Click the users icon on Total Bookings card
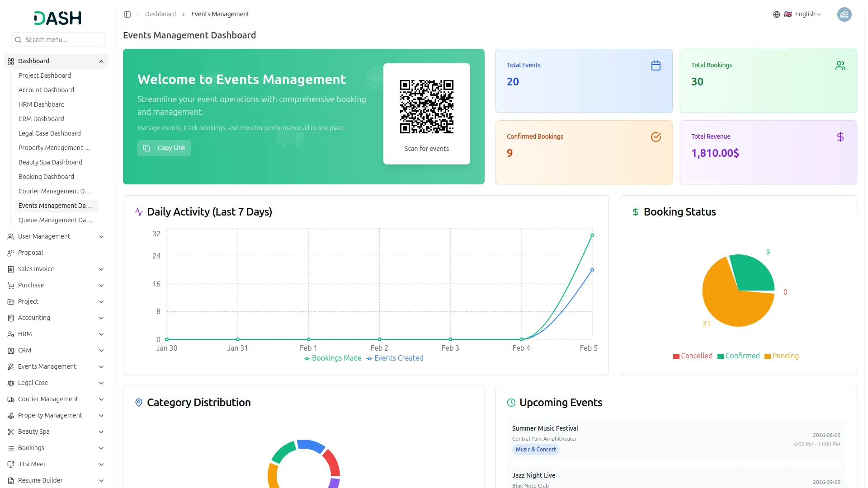 [840, 66]
